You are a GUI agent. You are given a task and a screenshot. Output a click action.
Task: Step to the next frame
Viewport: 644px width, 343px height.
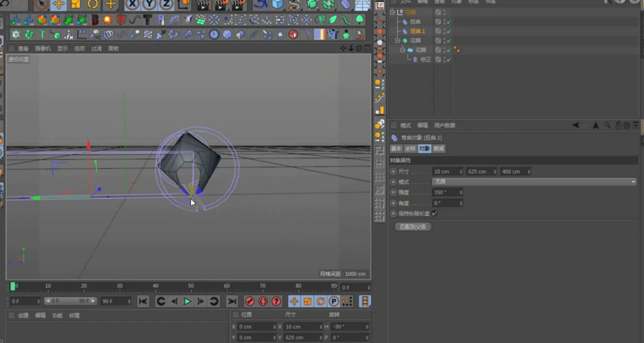201,302
